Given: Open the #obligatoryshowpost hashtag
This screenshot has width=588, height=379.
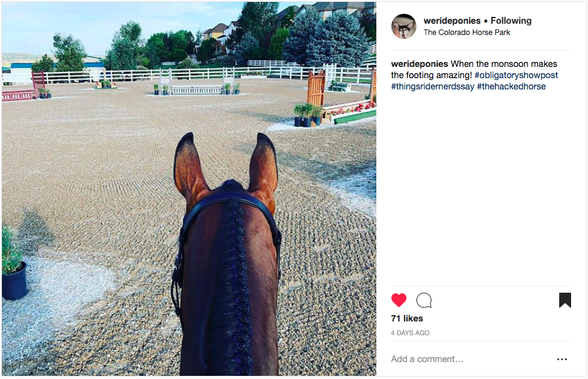Looking at the screenshot, I should [x=516, y=75].
